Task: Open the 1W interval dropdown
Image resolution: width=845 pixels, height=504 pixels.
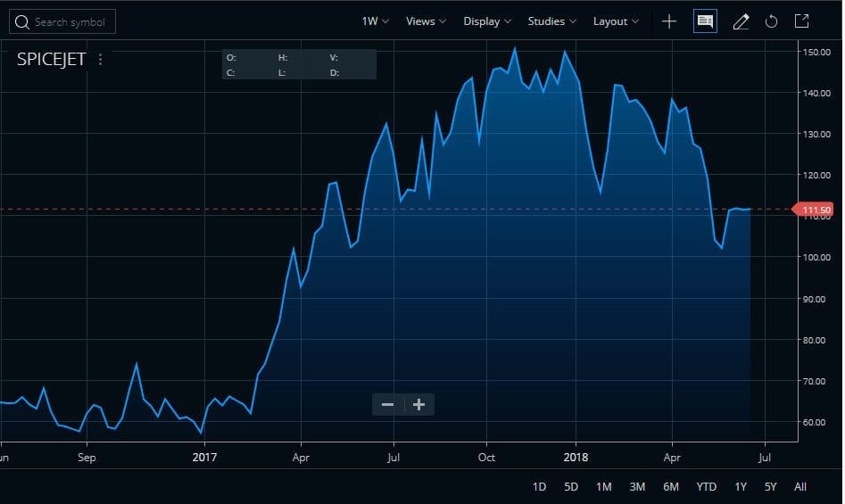Action: pos(375,21)
